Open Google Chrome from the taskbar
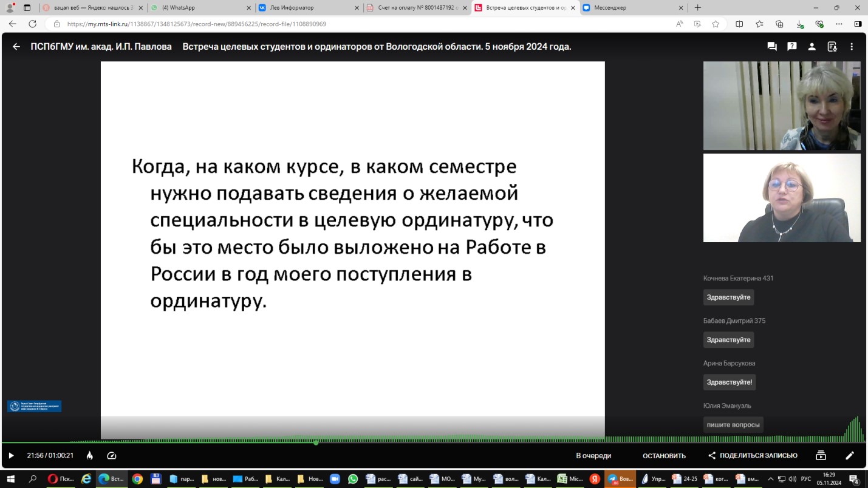 (x=138, y=479)
